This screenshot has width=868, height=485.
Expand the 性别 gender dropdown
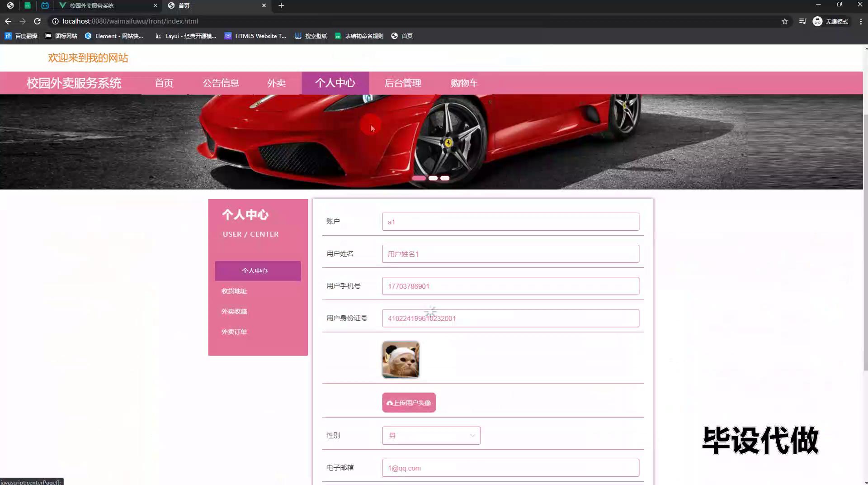click(431, 436)
